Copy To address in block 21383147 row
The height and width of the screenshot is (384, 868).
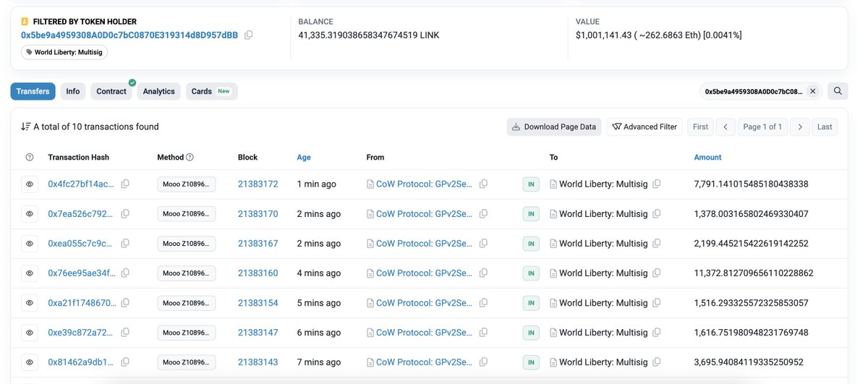[657, 333]
